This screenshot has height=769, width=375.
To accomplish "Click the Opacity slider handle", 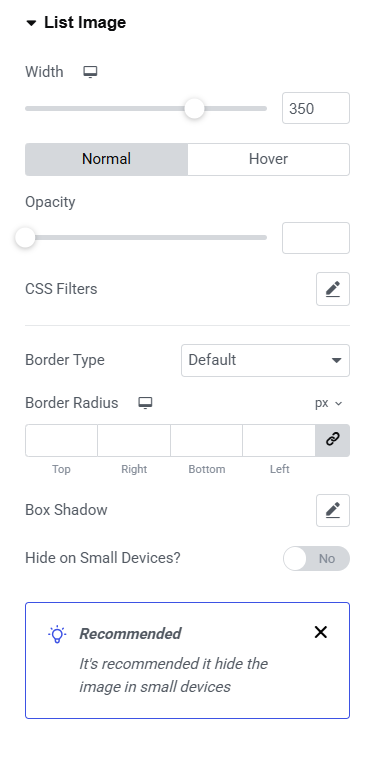I will point(25,237).
